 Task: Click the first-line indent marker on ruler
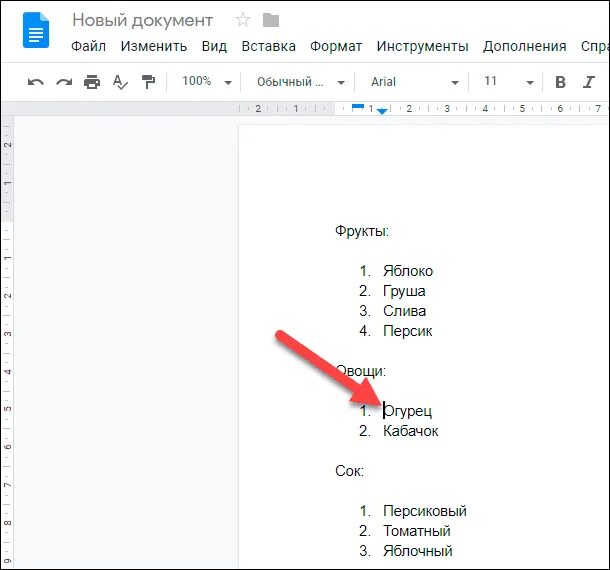[358, 107]
